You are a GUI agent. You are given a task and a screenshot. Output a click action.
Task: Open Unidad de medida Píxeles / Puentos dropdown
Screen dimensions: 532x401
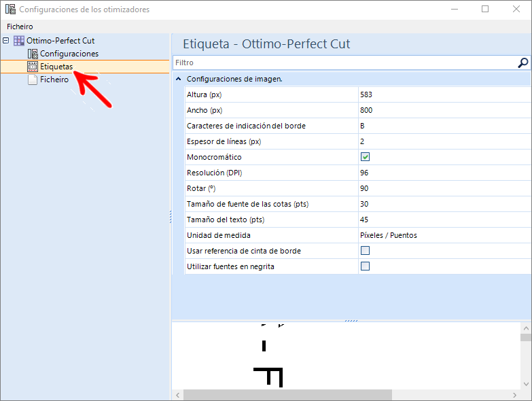coord(445,235)
